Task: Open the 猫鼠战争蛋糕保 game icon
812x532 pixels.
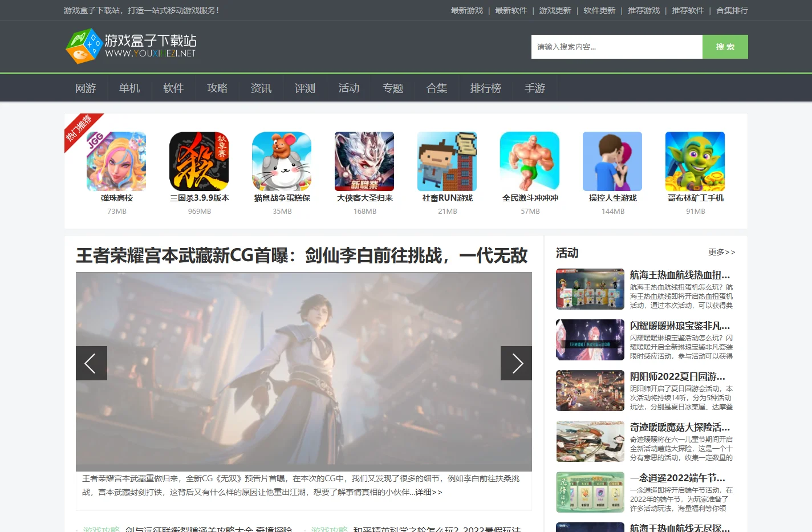Action: click(x=282, y=161)
